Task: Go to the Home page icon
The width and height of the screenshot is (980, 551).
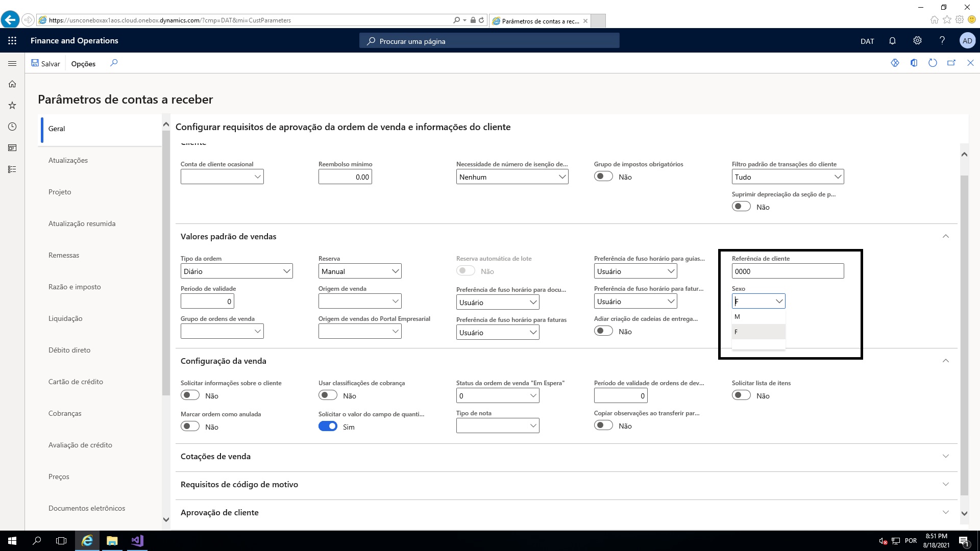Action: pyautogui.click(x=12, y=84)
